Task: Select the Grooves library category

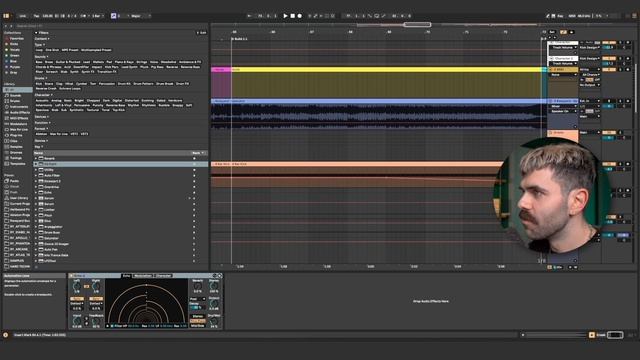Action: (x=16, y=152)
